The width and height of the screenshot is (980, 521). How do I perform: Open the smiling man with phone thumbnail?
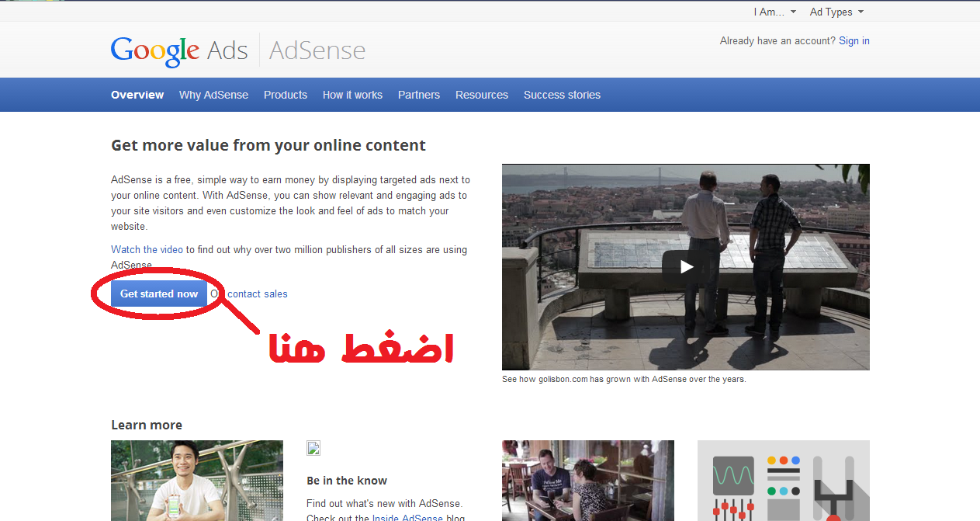[x=197, y=481]
